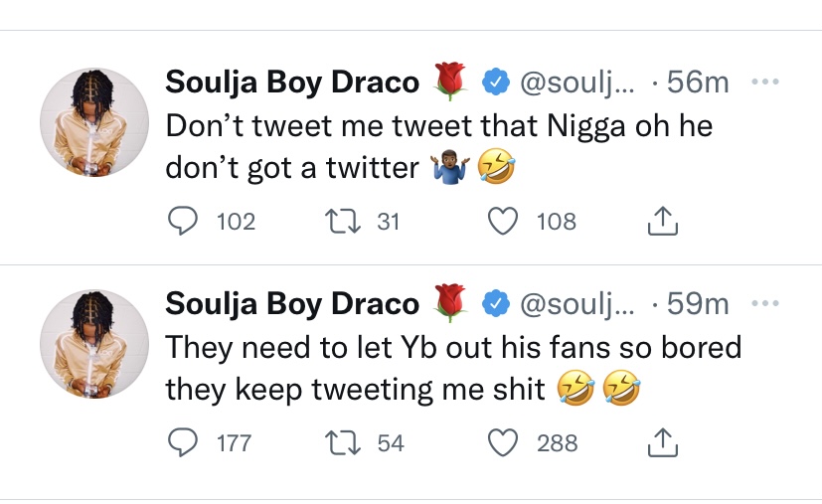Viewport: 822px width, 504px height.
Task: Share the 56m tweet
Action: click(x=661, y=223)
